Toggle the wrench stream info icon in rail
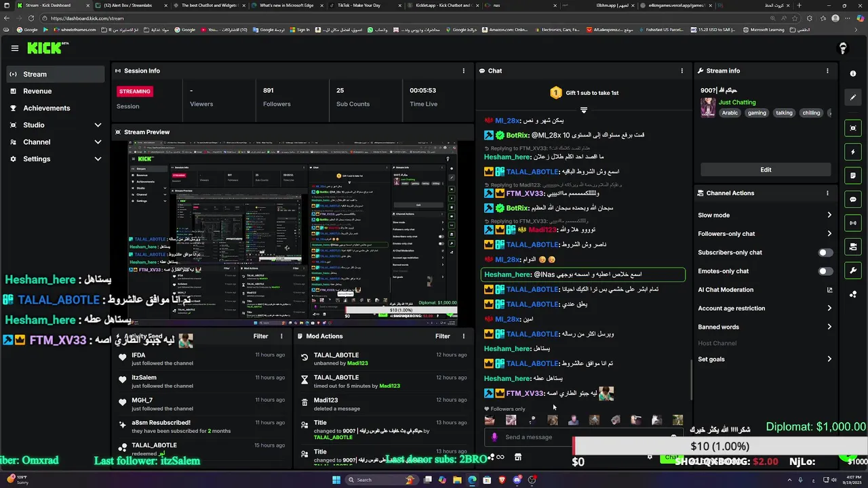This screenshot has width=868, height=488. point(853,270)
